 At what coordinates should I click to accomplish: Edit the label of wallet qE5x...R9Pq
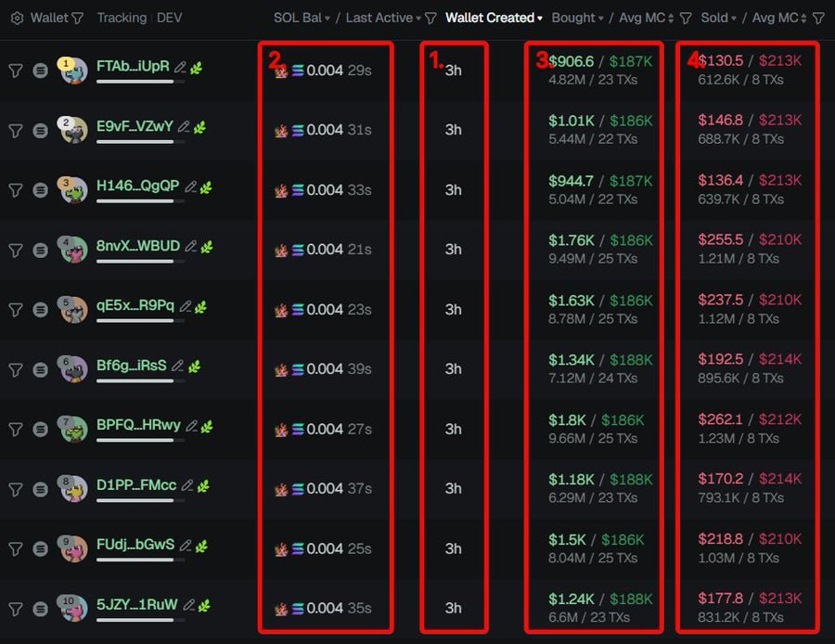[186, 306]
